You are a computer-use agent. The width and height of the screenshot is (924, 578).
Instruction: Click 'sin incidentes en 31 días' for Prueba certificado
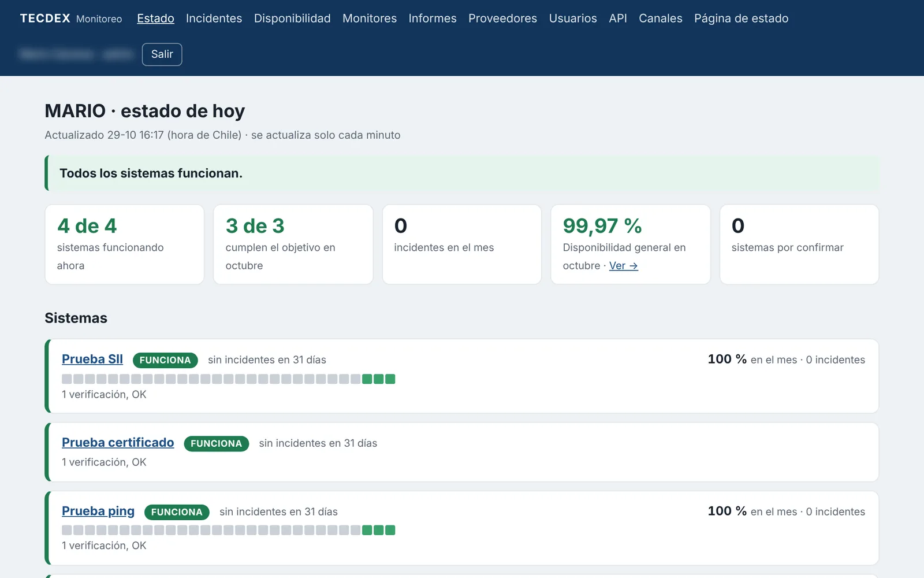pos(318,443)
